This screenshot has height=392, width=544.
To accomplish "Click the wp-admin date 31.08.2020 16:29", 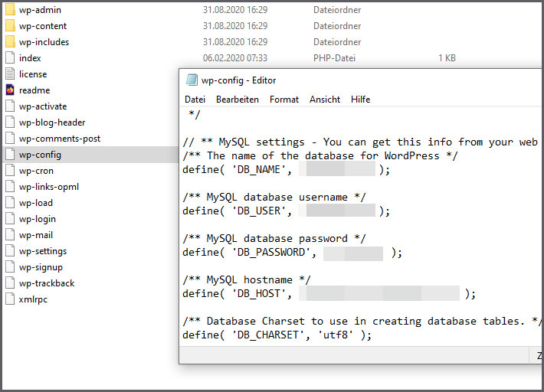I will tap(235, 10).
